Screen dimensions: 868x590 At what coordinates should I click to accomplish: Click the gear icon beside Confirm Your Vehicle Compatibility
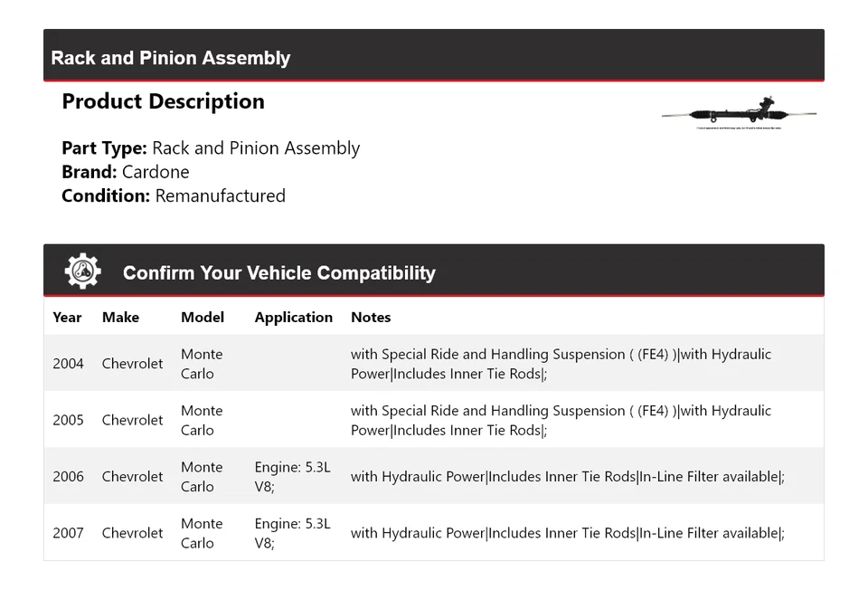(82, 271)
